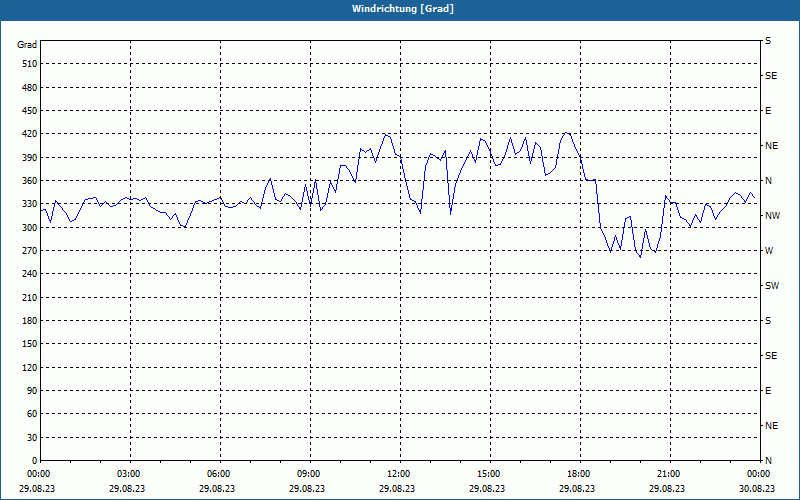
Task: Click the 0 degree axis label
Action: click(x=35, y=461)
